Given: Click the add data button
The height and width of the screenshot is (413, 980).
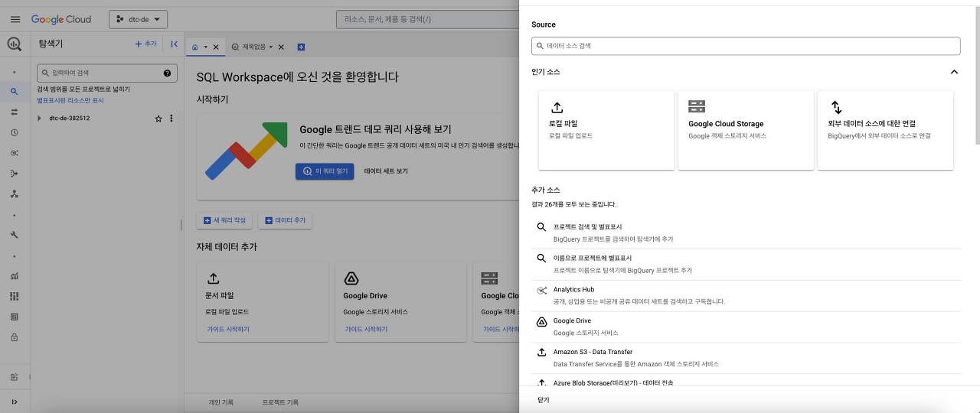Looking at the screenshot, I should (285, 220).
